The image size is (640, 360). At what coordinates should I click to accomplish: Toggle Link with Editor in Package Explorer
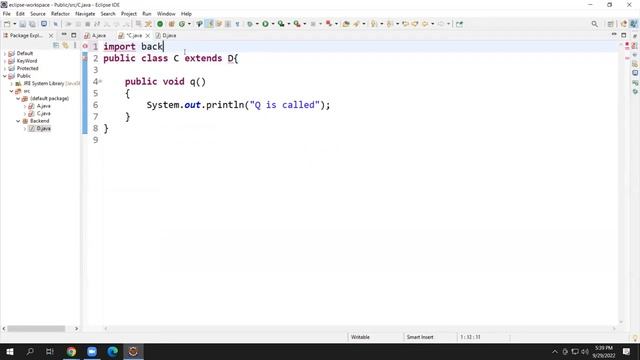point(65,45)
